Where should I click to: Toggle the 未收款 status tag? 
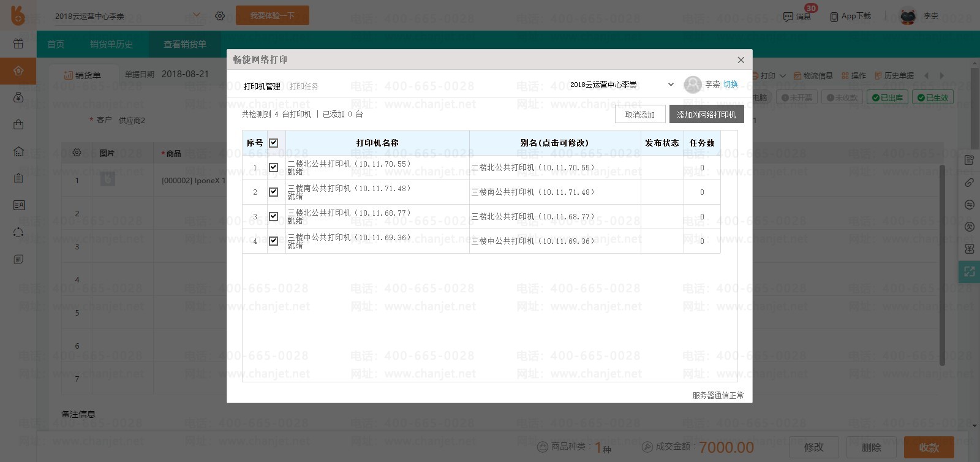coord(842,97)
